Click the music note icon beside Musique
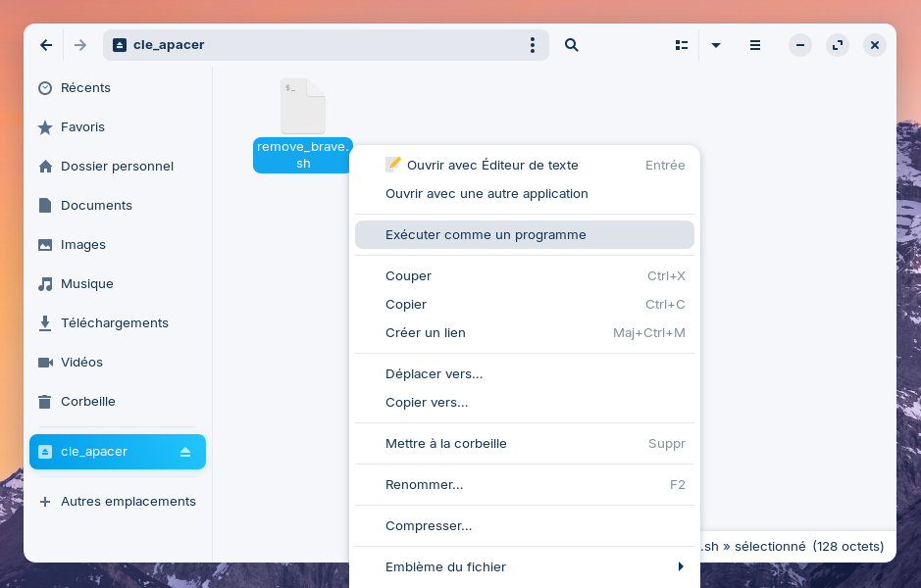Screen dimensions: 921x588 click(45, 284)
